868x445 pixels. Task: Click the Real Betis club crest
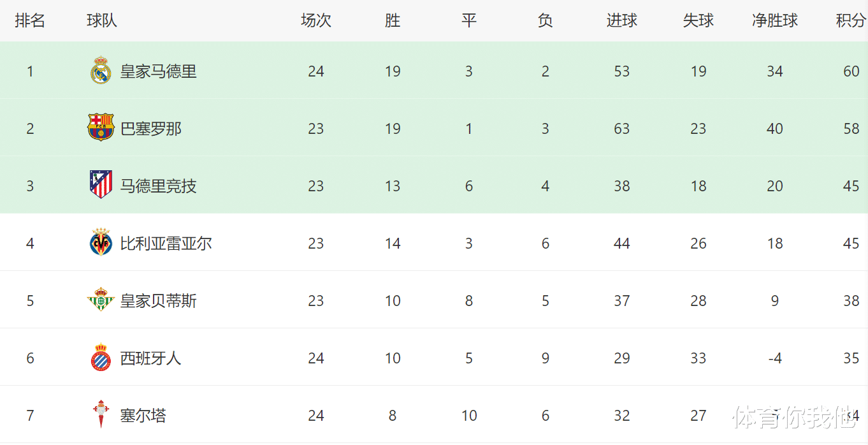pyautogui.click(x=101, y=300)
